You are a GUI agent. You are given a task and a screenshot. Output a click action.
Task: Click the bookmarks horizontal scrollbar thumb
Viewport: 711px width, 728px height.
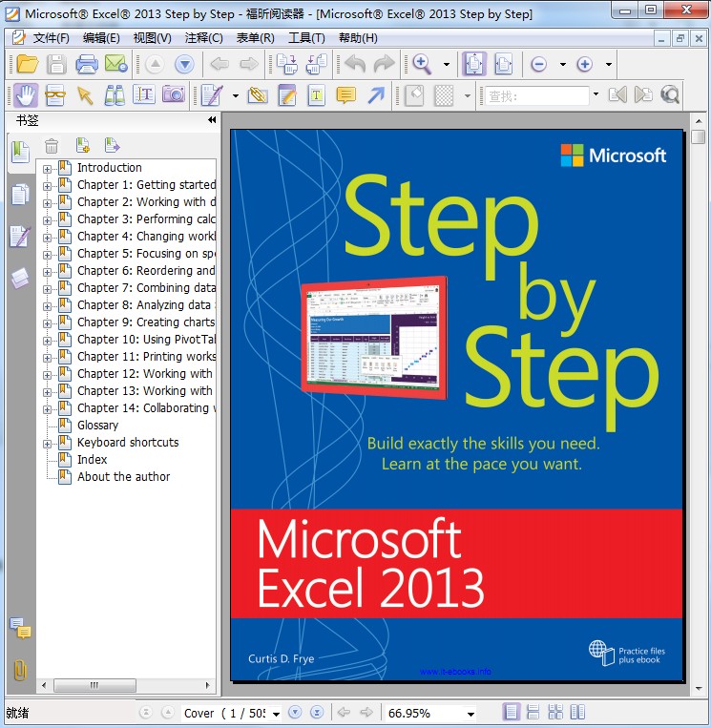coord(94,685)
